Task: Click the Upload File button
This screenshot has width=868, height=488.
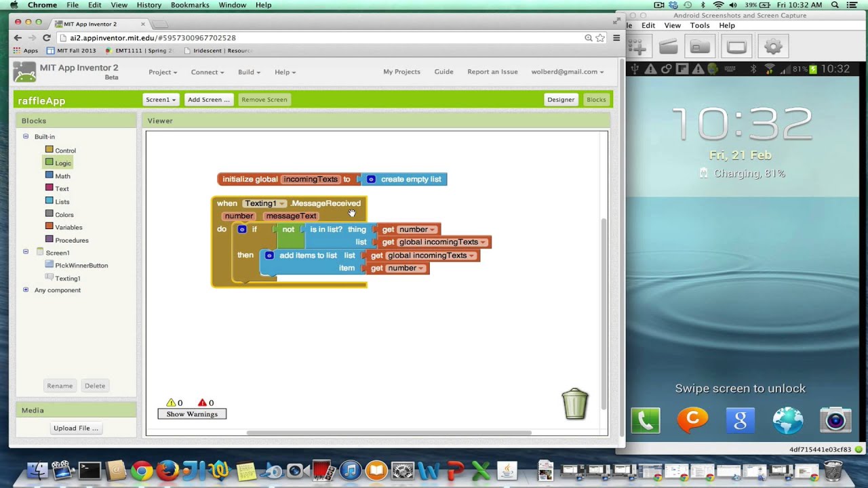Action: (x=76, y=428)
